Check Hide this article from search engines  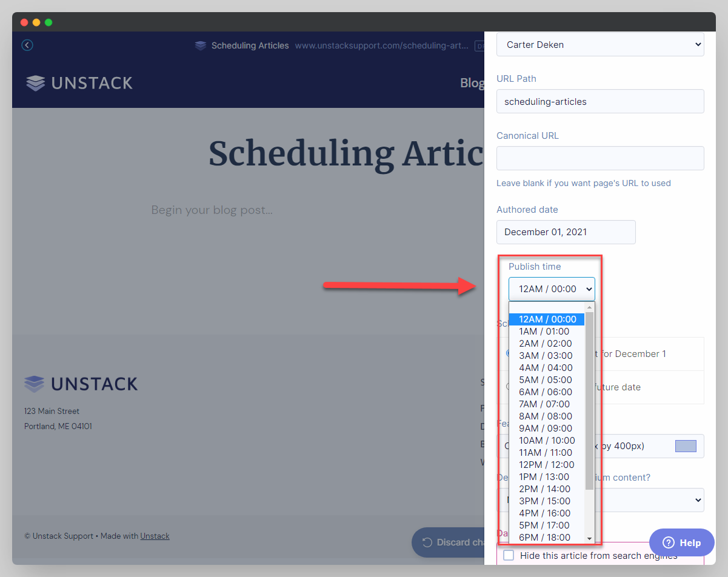click(509, 556)
